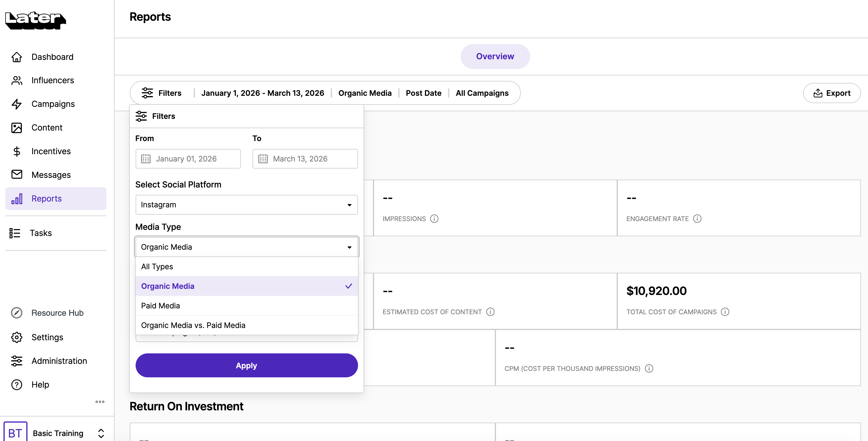Click the Impressions info icon

coord(434,219)
